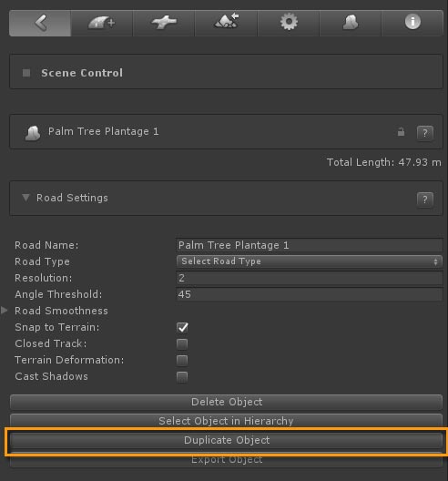The image size is (448, 481).
Task: Enable the Terrain Deformation checkbox
Action: (182, 360)
